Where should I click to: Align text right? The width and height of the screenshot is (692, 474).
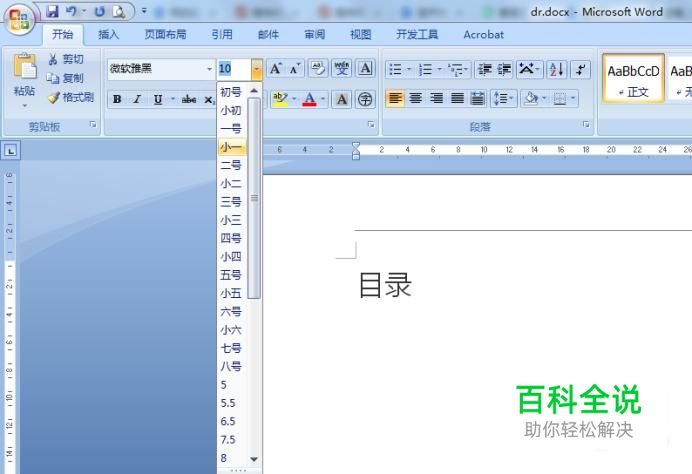(436, 98)
